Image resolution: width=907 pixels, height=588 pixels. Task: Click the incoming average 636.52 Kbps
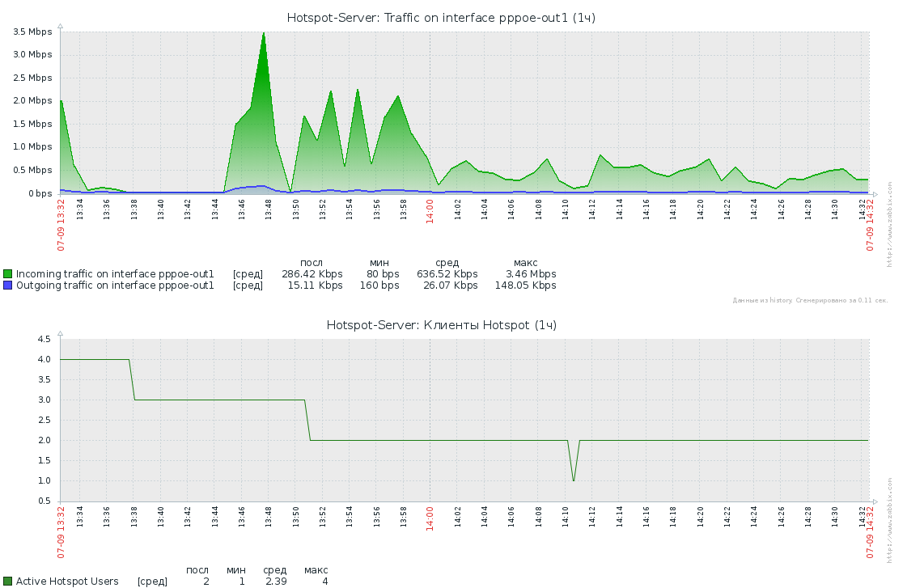pos(447,274)
